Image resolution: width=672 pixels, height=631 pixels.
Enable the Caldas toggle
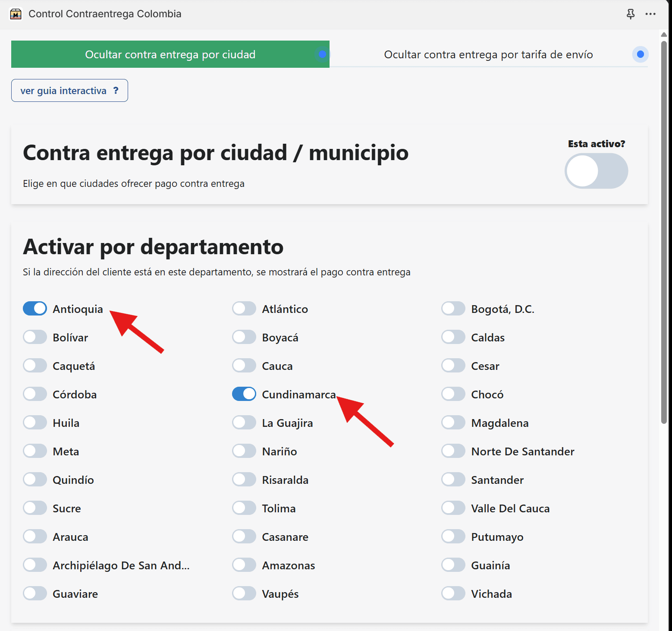pyautogui.click(x=453, y=337)
